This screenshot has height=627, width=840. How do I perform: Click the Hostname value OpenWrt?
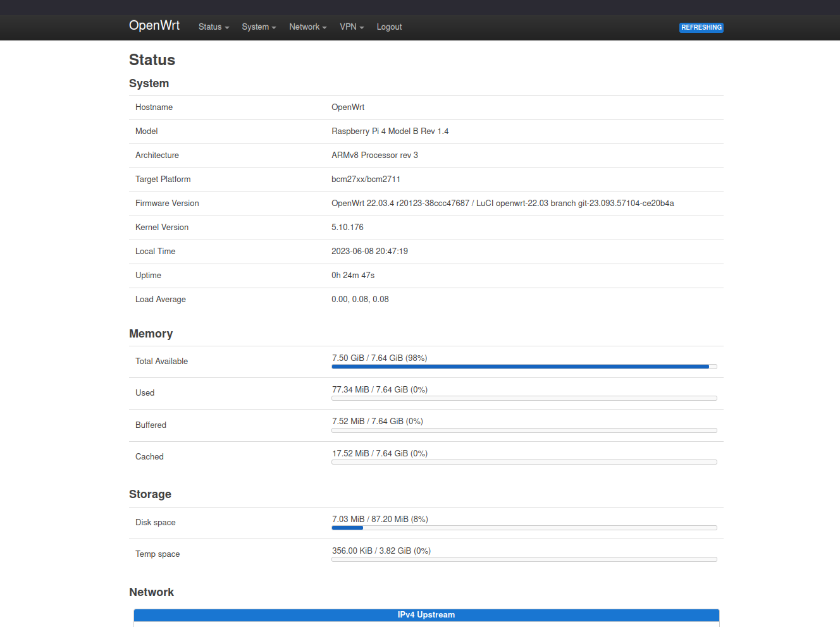[x=348, y=107]
